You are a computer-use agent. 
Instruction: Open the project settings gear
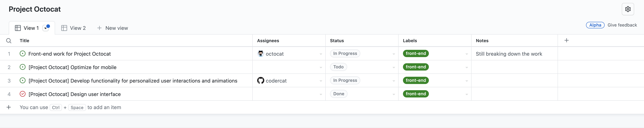coord(628,9)
